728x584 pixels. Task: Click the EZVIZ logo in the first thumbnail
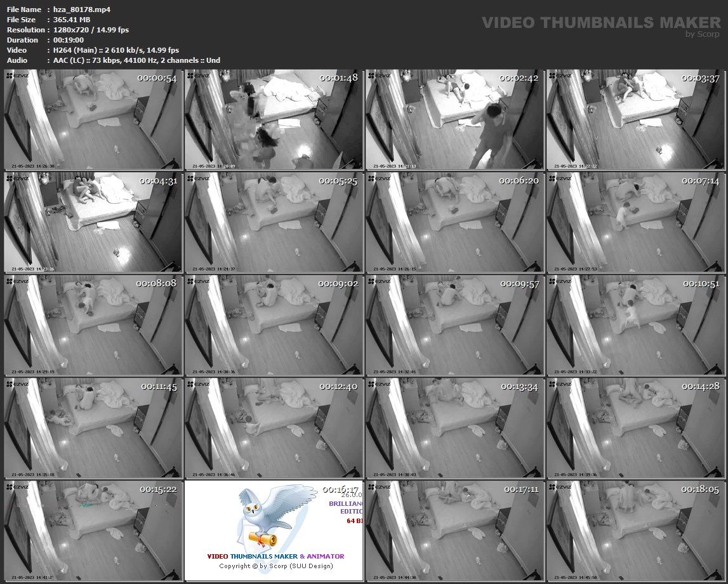click(x=18, y=76)
